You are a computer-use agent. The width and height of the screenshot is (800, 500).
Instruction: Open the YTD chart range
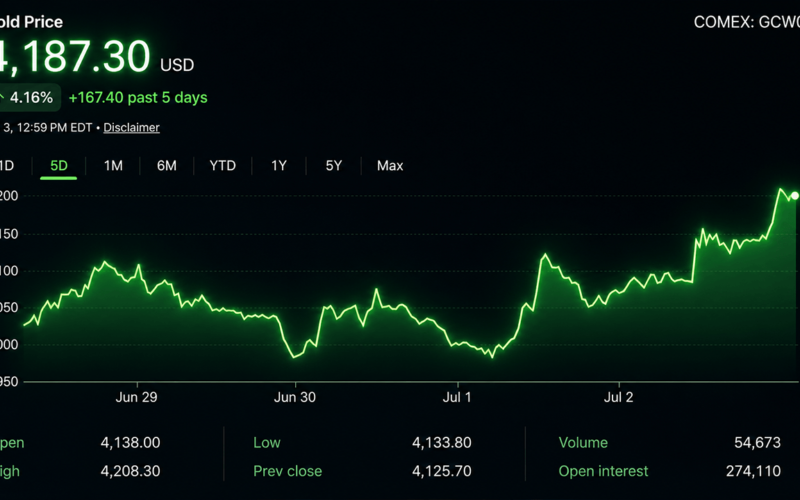click(223, 166)
